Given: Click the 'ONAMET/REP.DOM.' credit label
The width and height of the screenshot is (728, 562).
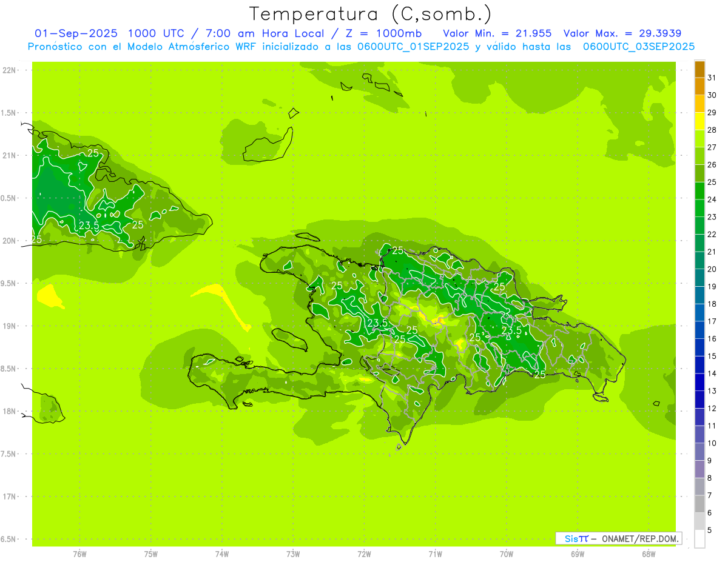Looking at the screenshot, I should (x=641, y=538).
